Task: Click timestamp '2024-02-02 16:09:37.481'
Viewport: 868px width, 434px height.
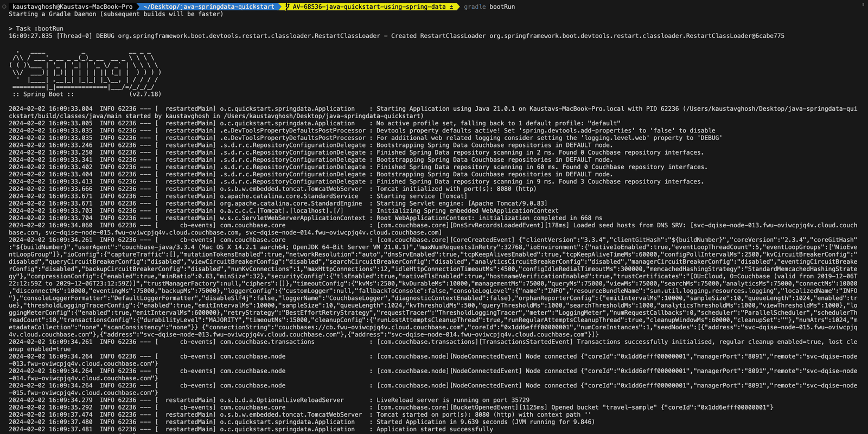Action: tap(50, 429)
